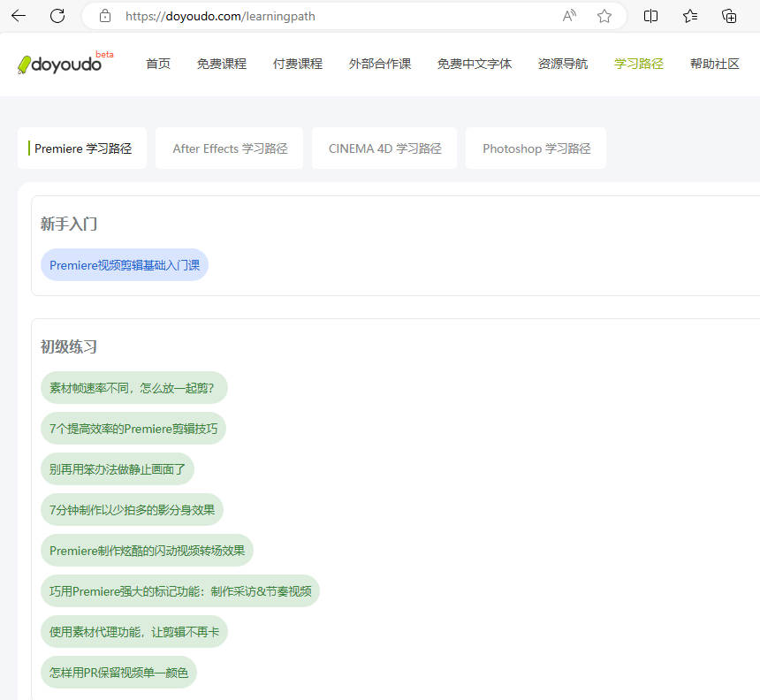Open 巧用Premiere强大的标记功能 lesson
Image resolution: width=760 pixels, height=700 pixels.
click(180, 591)
